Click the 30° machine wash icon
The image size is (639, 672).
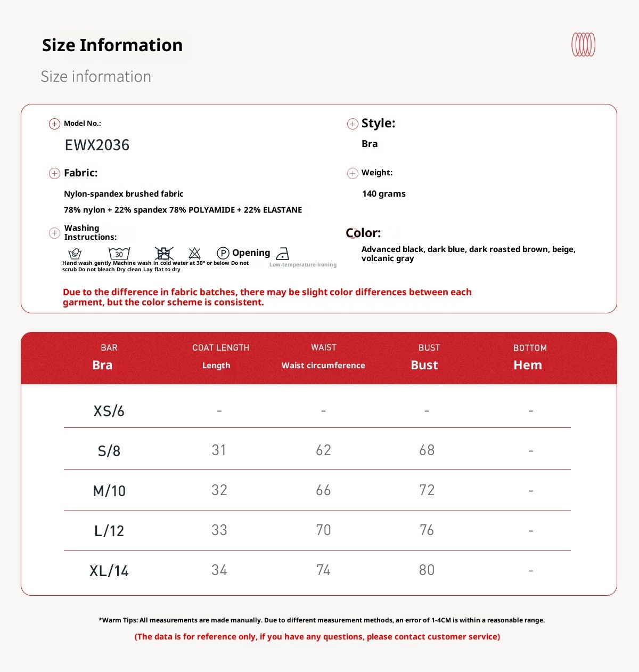pos(119,253)
